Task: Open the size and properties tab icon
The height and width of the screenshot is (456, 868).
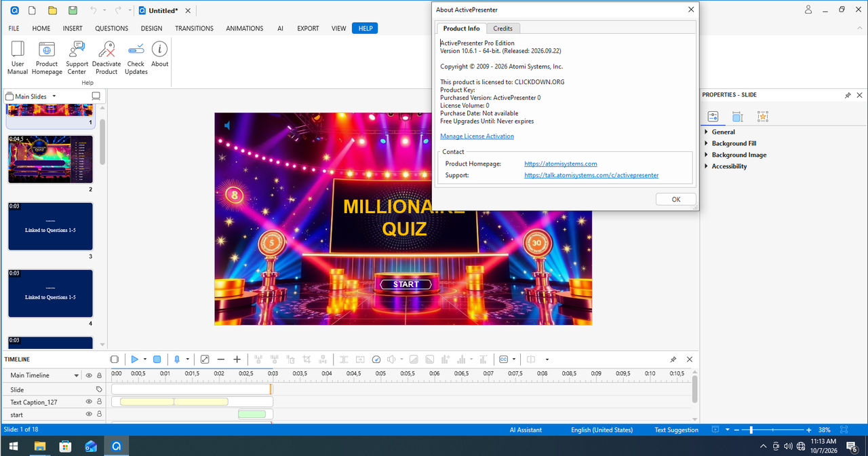Action: [738, 117]
